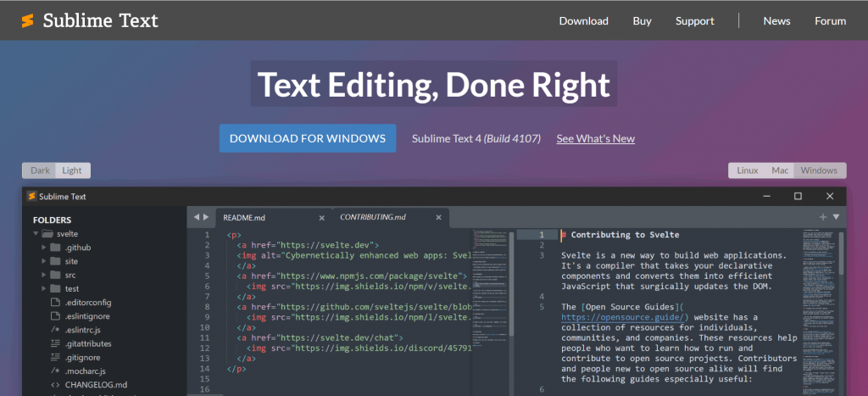868x396 pixels.
Task: Click the site folder icon
Action: point(55,261)
